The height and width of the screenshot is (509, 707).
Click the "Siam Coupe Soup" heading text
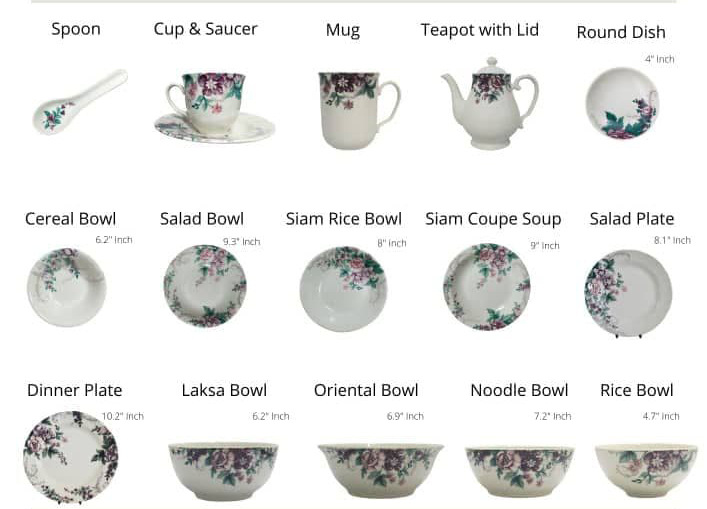pyautogui.click(x=493, y=219)
